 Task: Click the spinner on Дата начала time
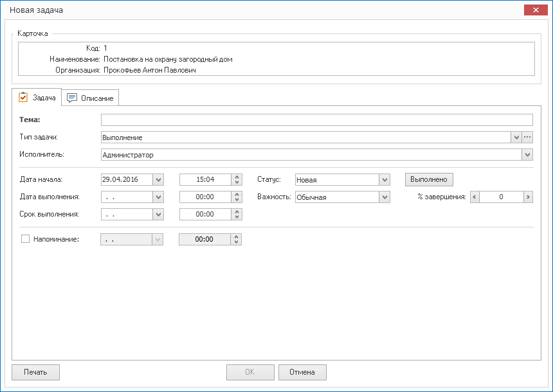pyautogui.click(x=237, y=179)
